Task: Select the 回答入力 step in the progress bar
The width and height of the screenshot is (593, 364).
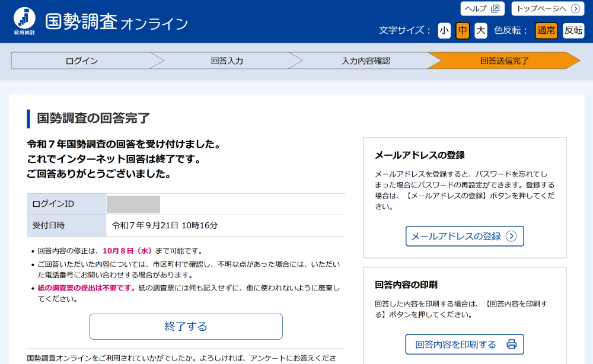Action: coord(227,60)
